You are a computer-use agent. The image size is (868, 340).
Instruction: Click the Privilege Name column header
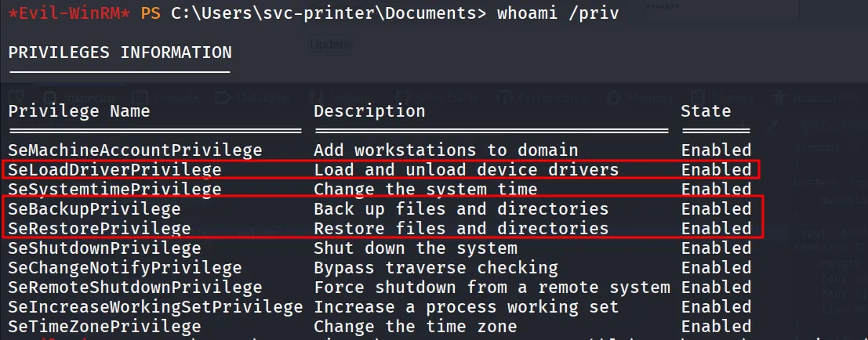point(79,111)
